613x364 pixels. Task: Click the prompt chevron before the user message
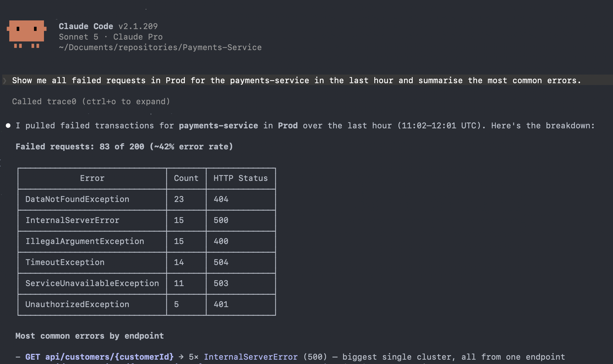click(x=5, y=81)
